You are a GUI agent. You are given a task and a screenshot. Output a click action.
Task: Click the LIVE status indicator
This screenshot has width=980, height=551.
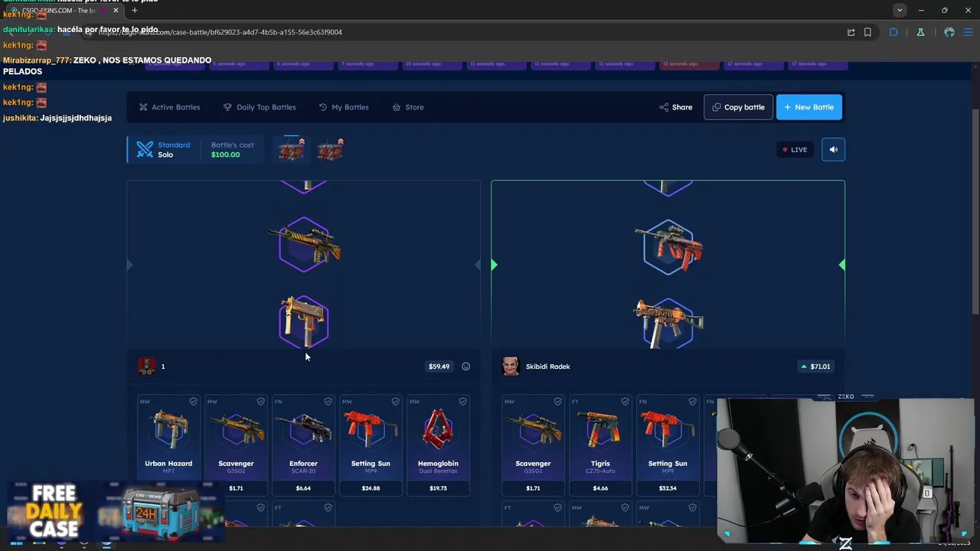pos(795,150)
